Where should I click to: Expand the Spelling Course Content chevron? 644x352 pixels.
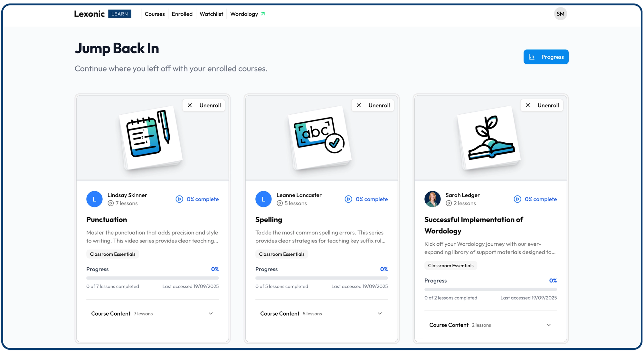coord(380,313)
